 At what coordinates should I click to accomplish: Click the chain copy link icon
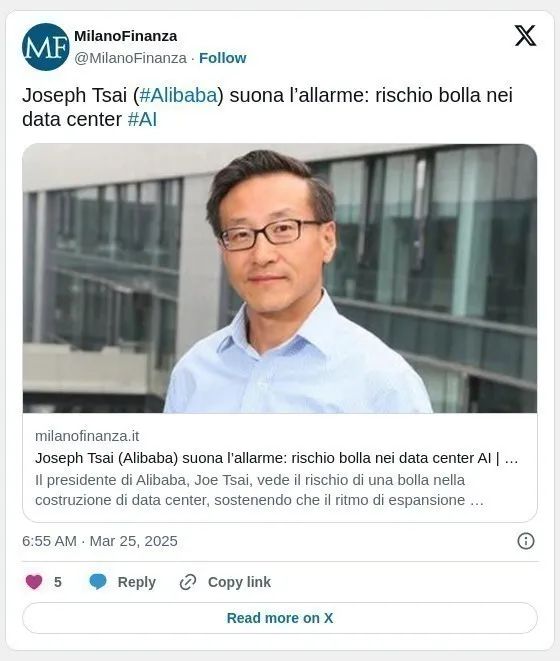tap(188, 582)
